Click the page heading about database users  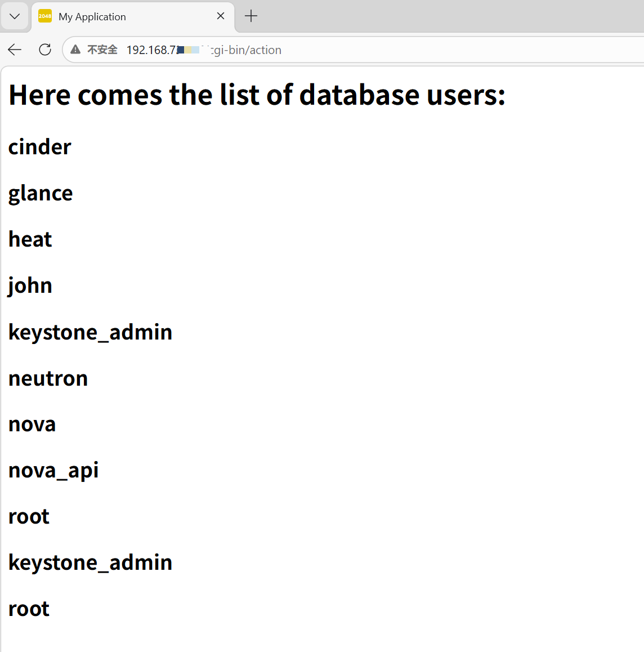(x=257, y=95)
